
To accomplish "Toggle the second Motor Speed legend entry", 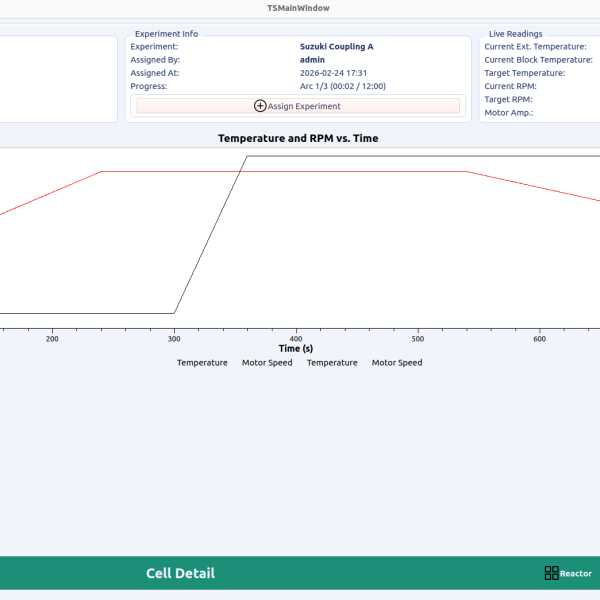I will pos(397,363).
